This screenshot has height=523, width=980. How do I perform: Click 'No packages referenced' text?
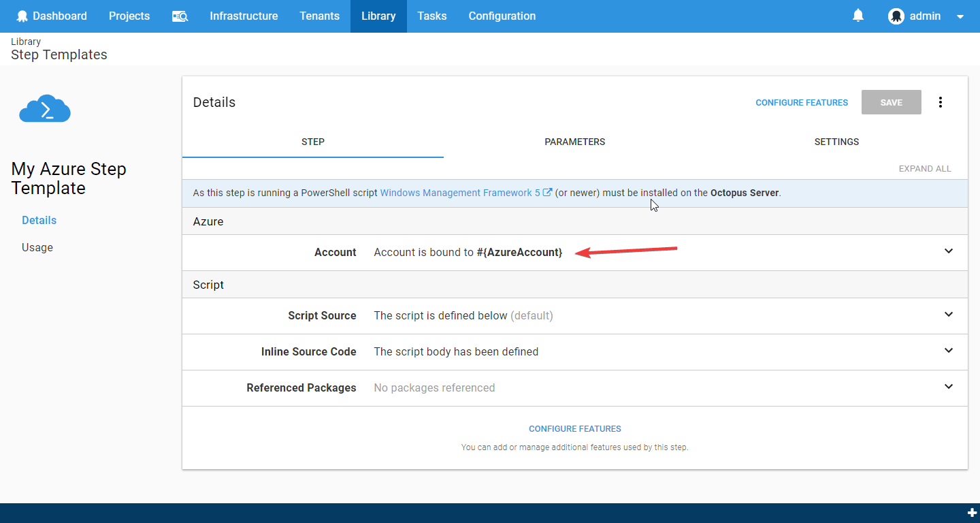tap(434, 387)
